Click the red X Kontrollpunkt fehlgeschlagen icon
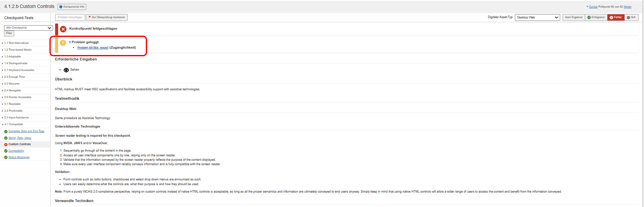 click(63, 29)
